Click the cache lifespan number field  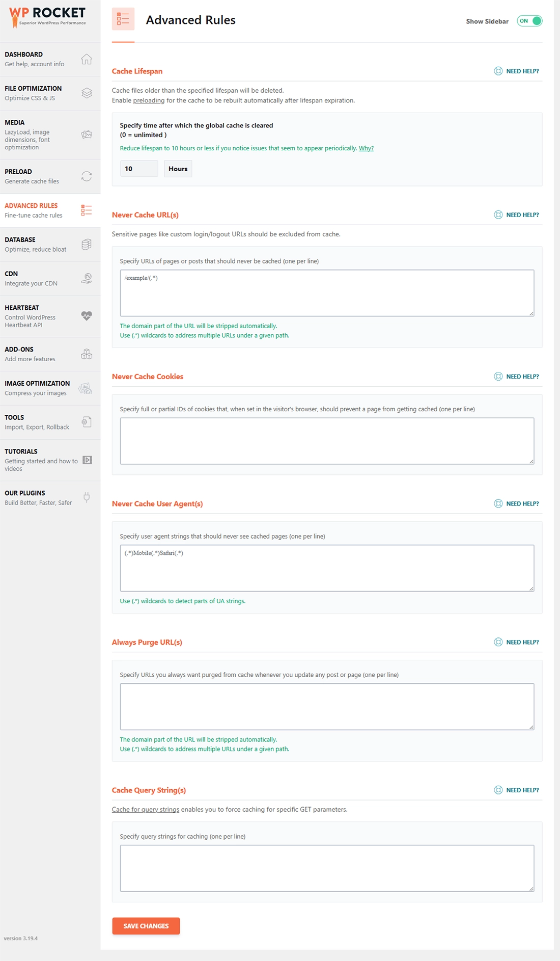[x=139, y=169]
